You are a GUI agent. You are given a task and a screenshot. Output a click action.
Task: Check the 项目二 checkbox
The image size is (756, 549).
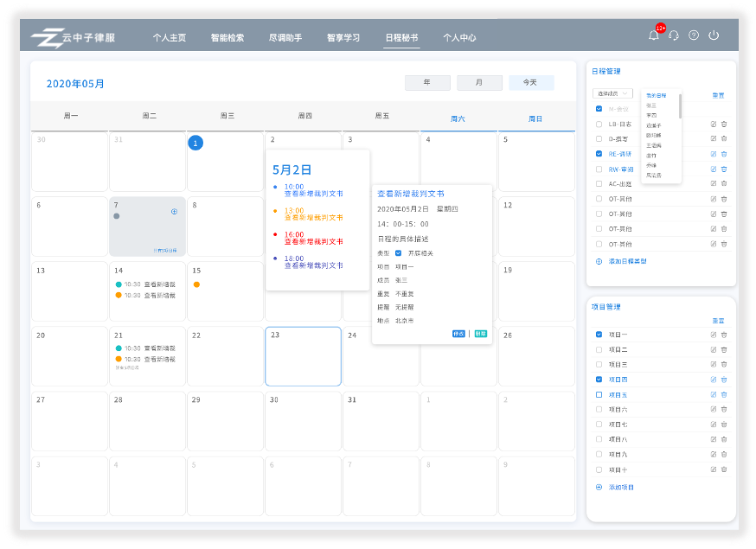599,349
